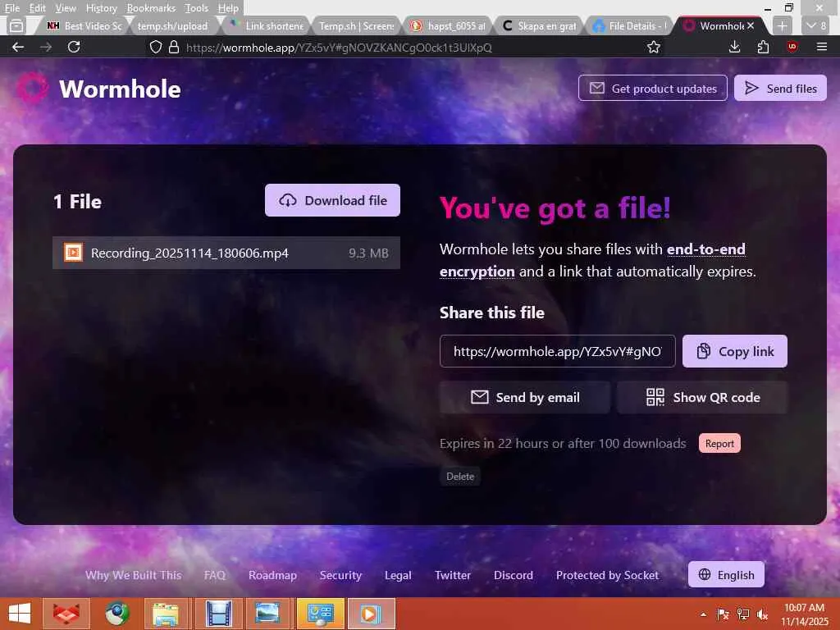Click the video file icon beside Recording file
This screenshot has width=840, height=630.
coord(73,253)
